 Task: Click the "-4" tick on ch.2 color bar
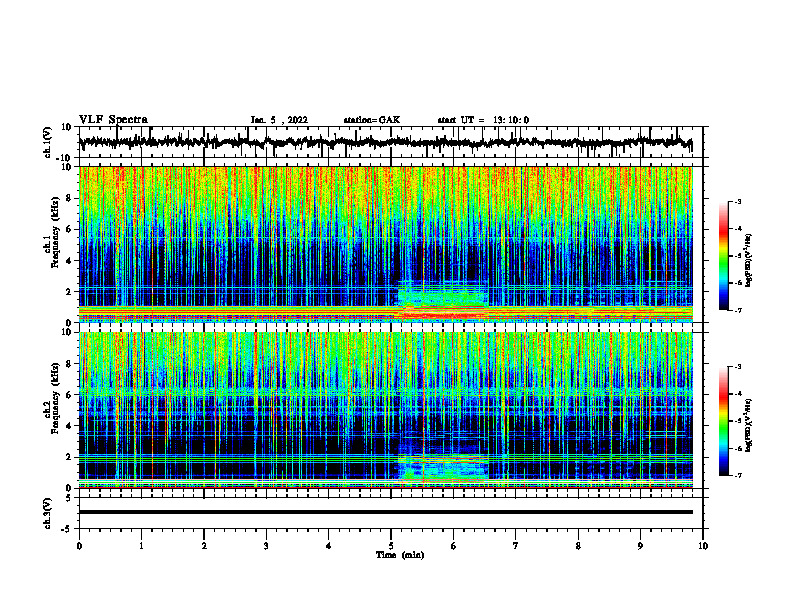738,394
